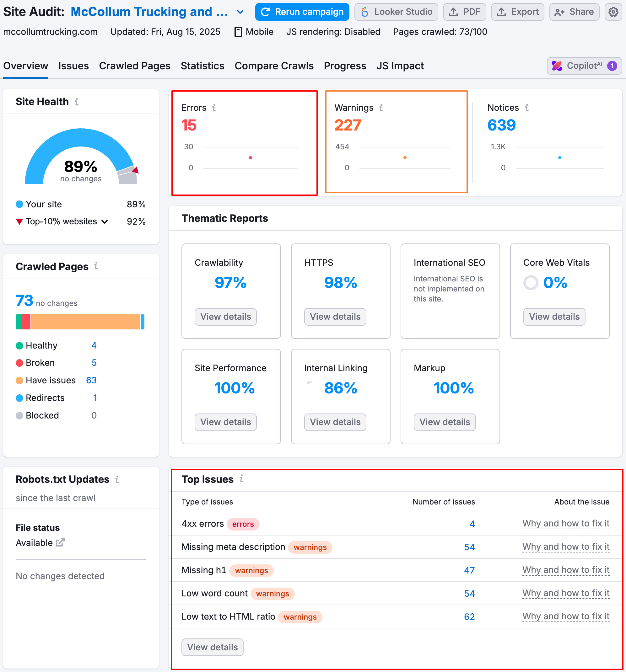Viewport: 626px width, 672px height.
Task: View details for HTTPS report
Action: (x=335, y=317)
